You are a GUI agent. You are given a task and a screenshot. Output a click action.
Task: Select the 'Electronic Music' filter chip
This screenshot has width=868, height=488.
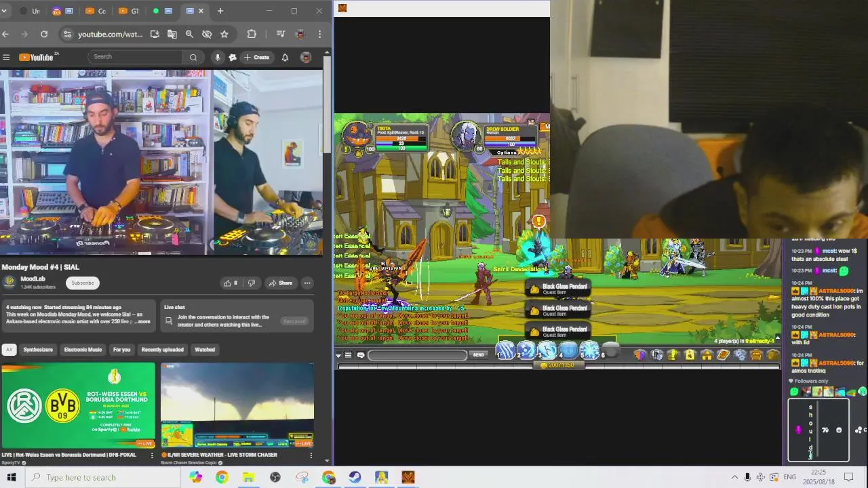pyautogui.click(x=83, y=350)
